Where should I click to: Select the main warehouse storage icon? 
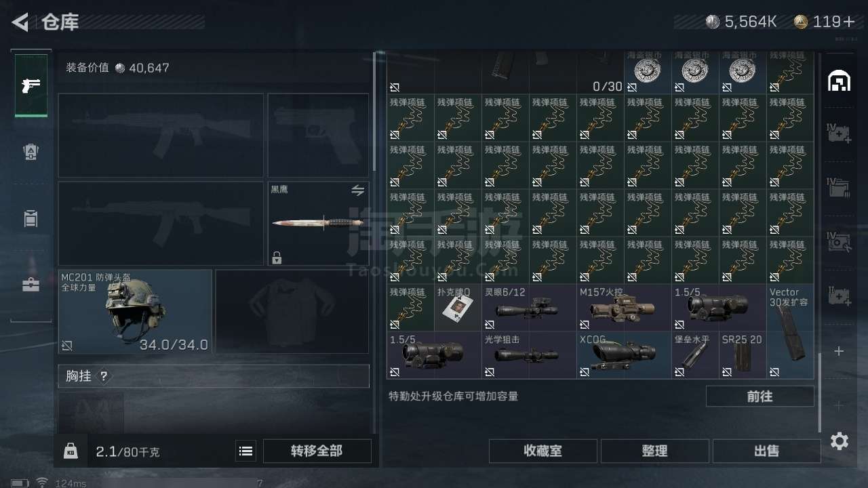tap(839, 81)
